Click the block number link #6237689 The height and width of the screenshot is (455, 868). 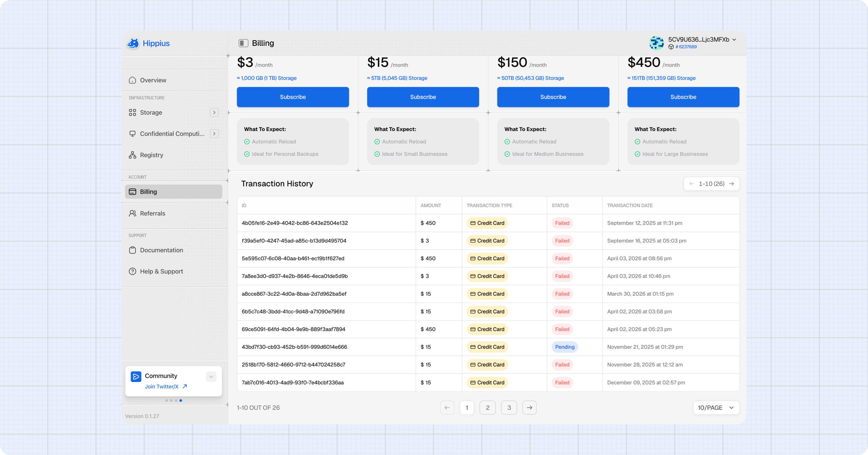(686, 47)
